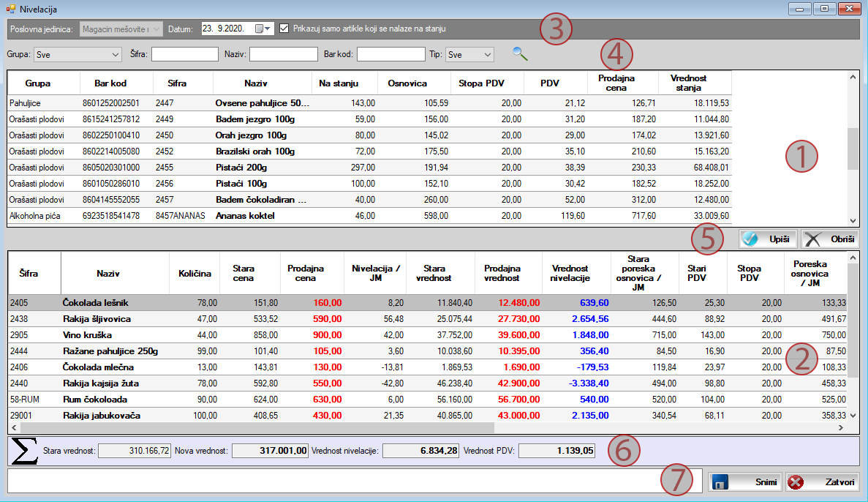Select row 'Pistaći 100g'
Screen dimensions: 868x502
click(370, 184)
